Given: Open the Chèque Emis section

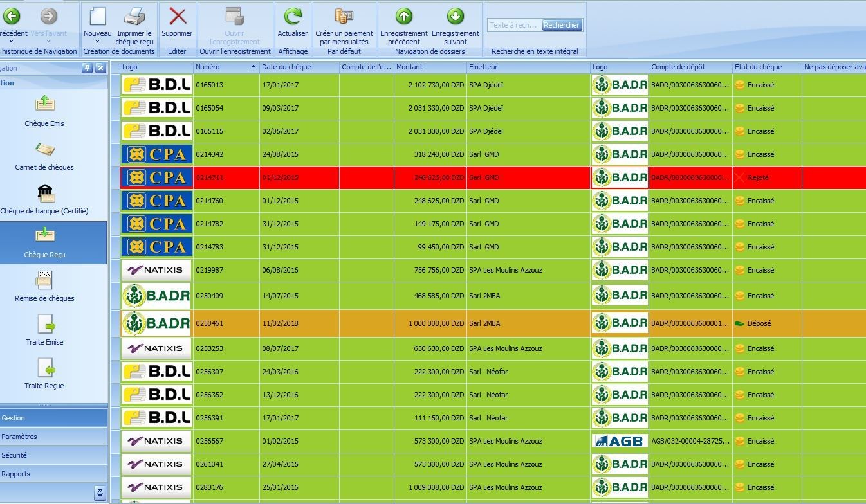Looking at the screenshot, I should pyautogui.click(x=44, y=111).
